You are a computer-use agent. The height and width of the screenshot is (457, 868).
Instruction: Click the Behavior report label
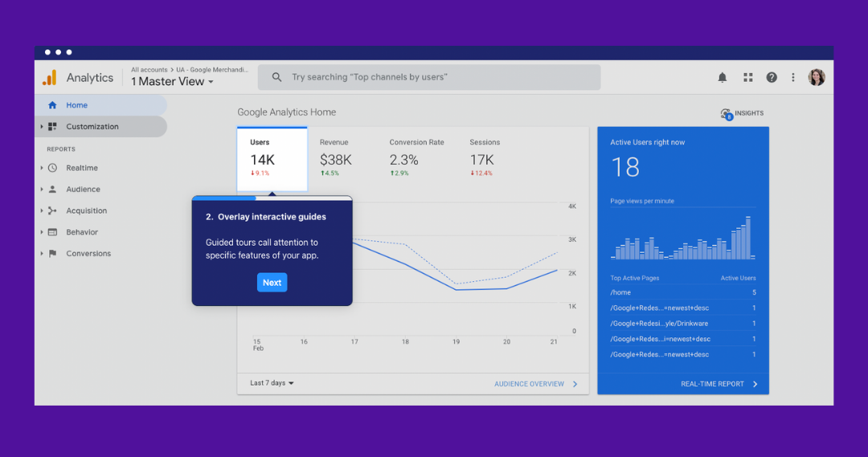tap(82, 232)
